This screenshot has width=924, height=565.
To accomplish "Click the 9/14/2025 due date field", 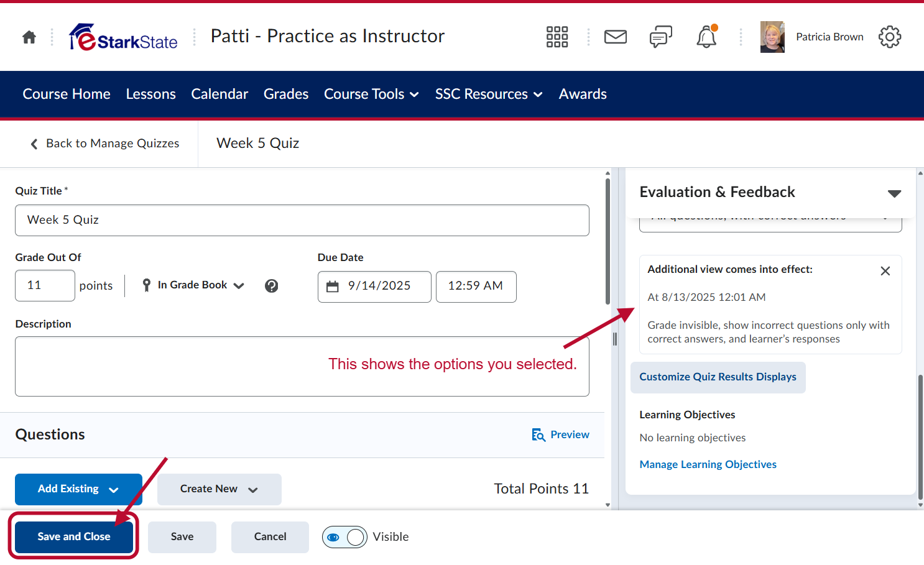I will (x=374, y=287).
